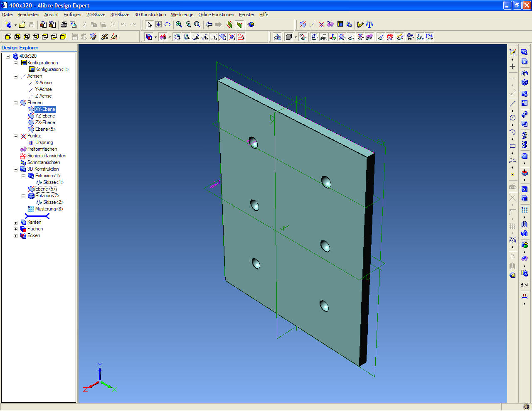Click the solid yellow cube view icon
532x411 pixels.
[63, 37]
